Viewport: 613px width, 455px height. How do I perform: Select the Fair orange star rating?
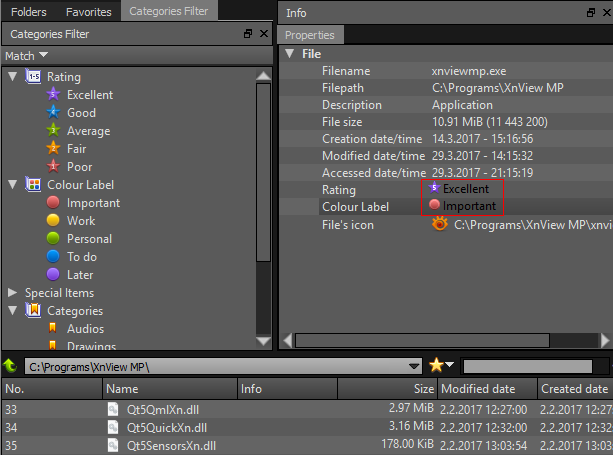53,149
